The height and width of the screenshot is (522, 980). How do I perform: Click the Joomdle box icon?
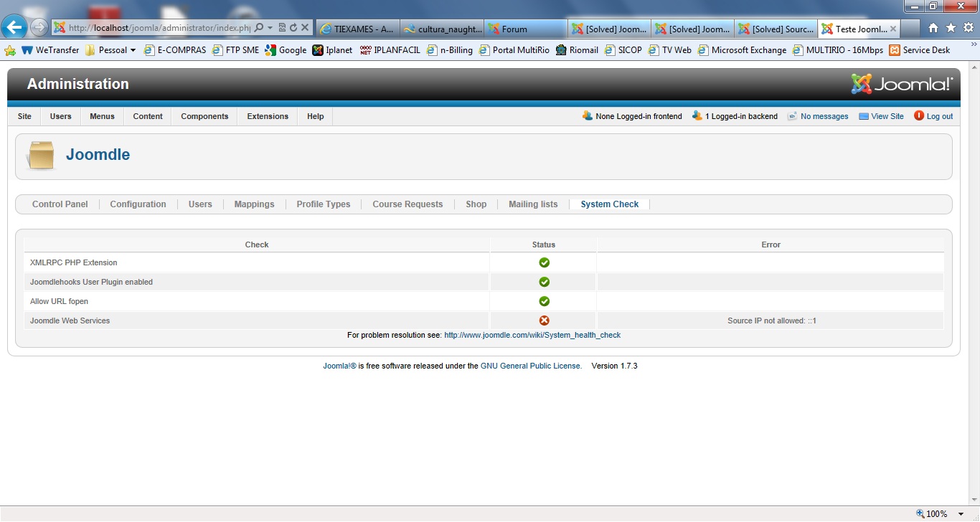[x=41, y=156]
